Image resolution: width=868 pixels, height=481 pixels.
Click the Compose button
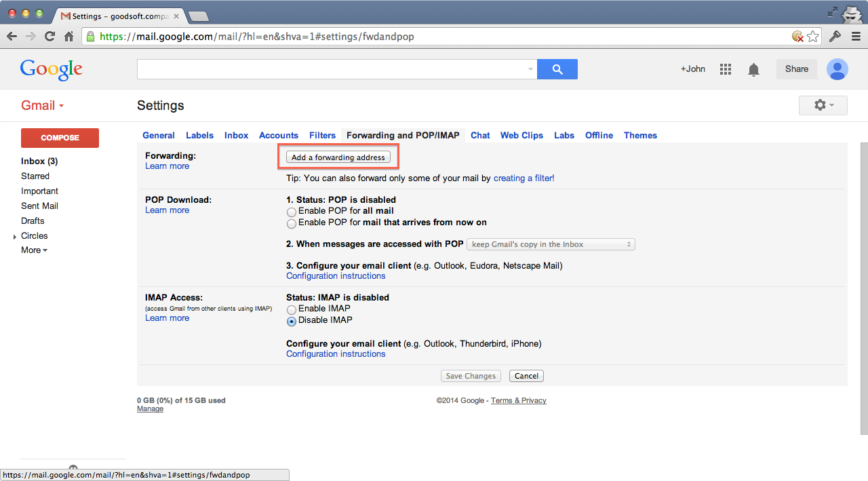click(60, 138)
